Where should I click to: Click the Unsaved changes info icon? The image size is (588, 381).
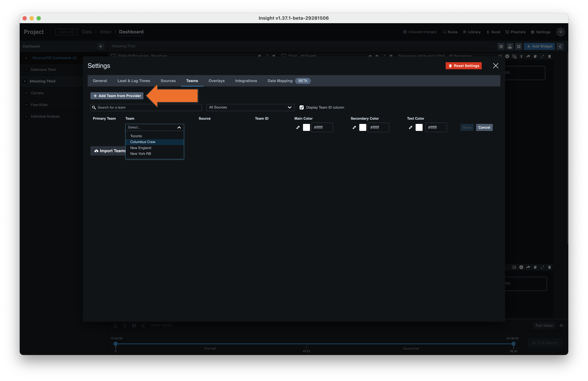[x=404, y=32]
